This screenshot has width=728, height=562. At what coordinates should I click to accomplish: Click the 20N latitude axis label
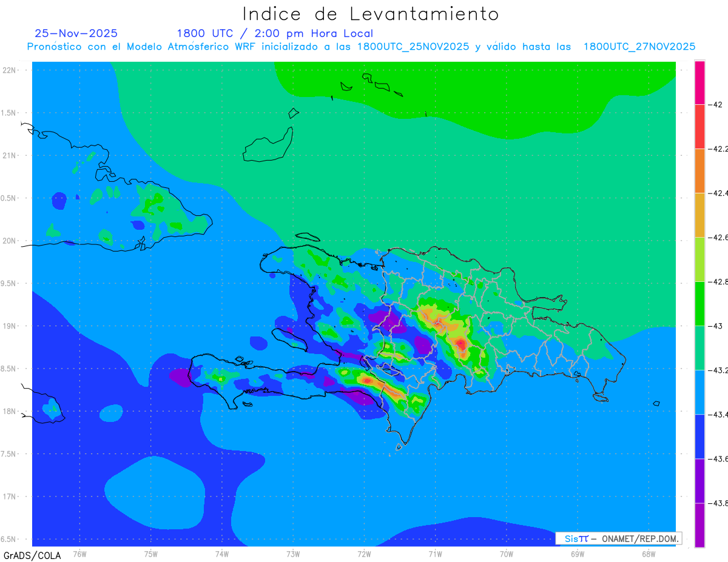pyautogui.click(x=10, y=241)
